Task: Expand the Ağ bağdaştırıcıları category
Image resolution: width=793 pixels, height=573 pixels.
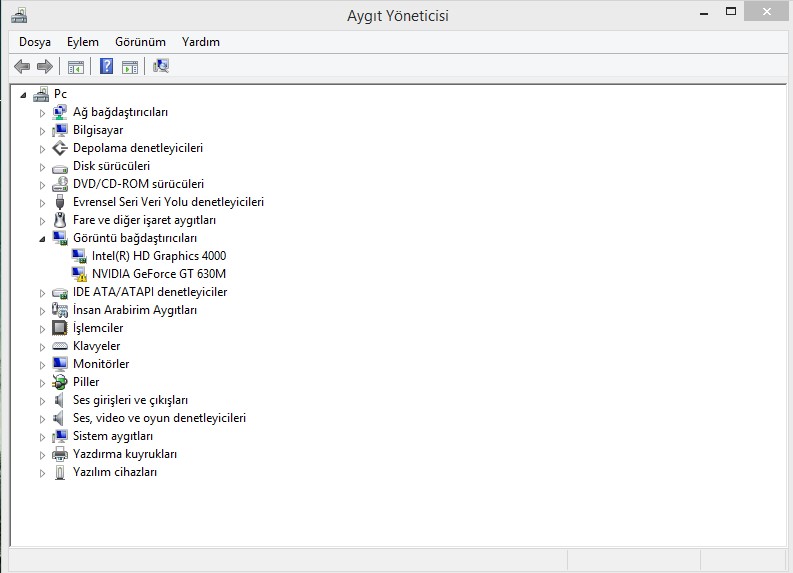Action: click(x=42, y=113)
